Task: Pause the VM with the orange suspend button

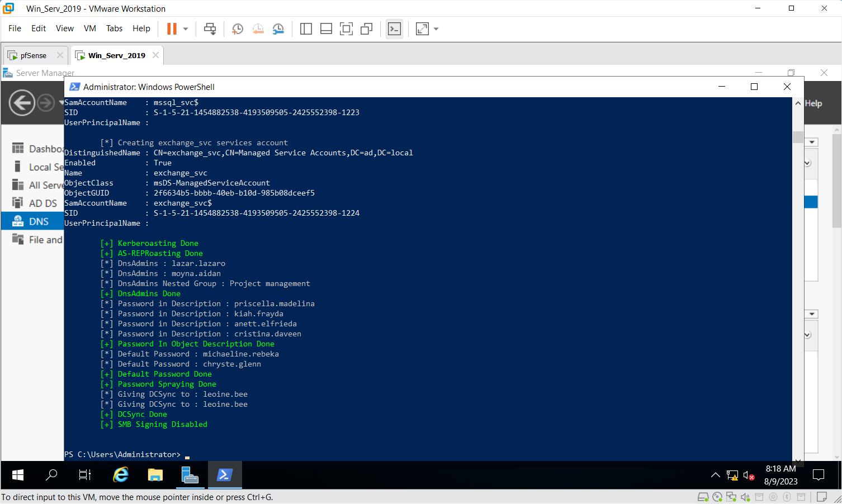Action: [x=172, y=28]
